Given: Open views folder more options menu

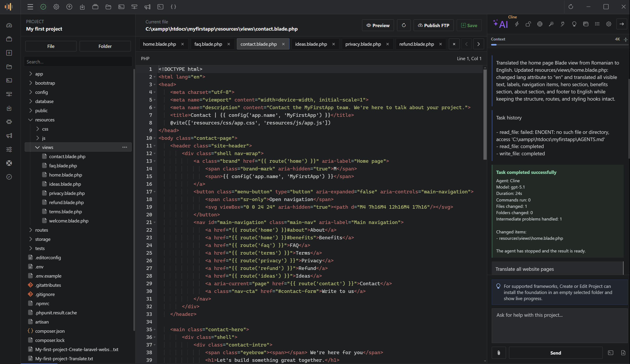Looking at the screenshot, I should pyautogui.click(x=124, y=147).
